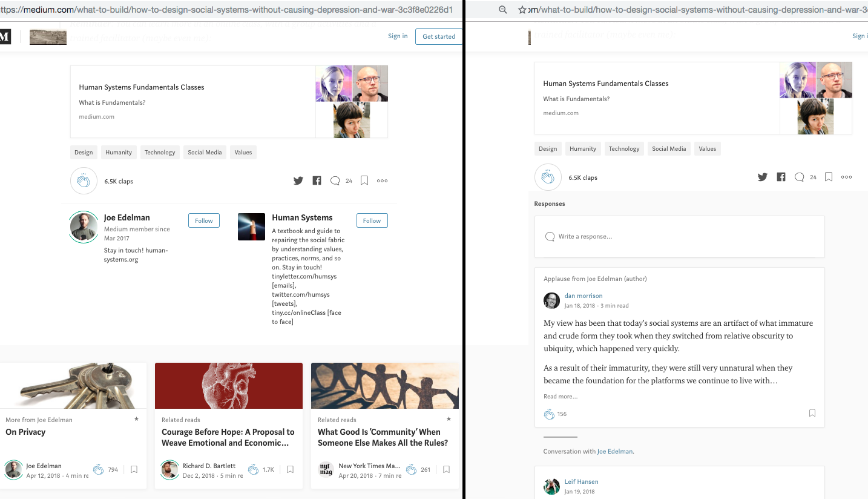Clap for the article in left window
Screen dimensions: 868x499
84,180
